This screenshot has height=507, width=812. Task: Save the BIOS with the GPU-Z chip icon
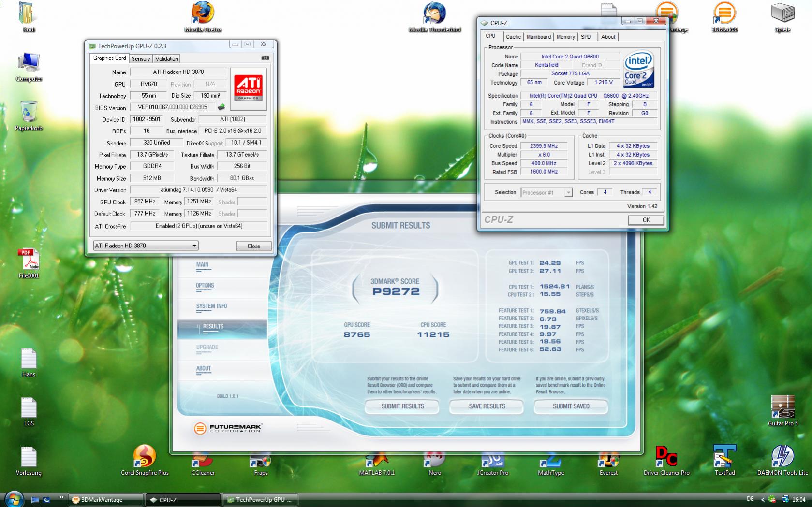[x=221, y=107]
